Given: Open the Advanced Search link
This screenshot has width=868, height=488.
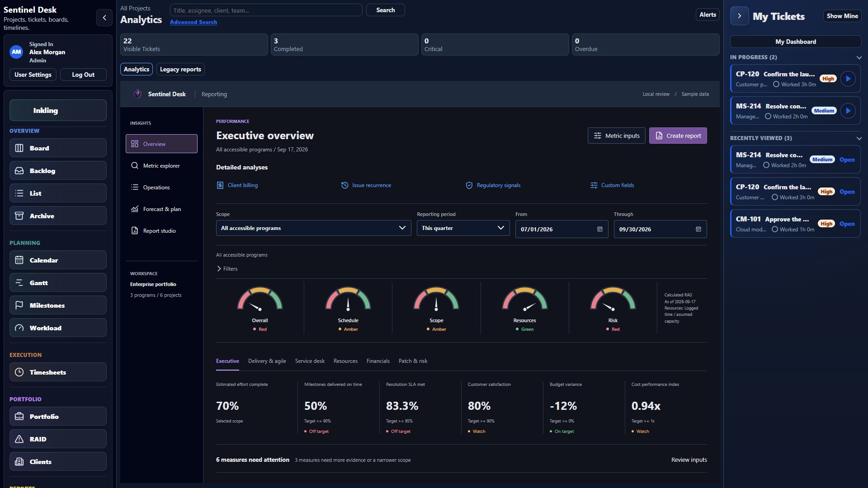Looking at the screenshot, I should point(193,22).
